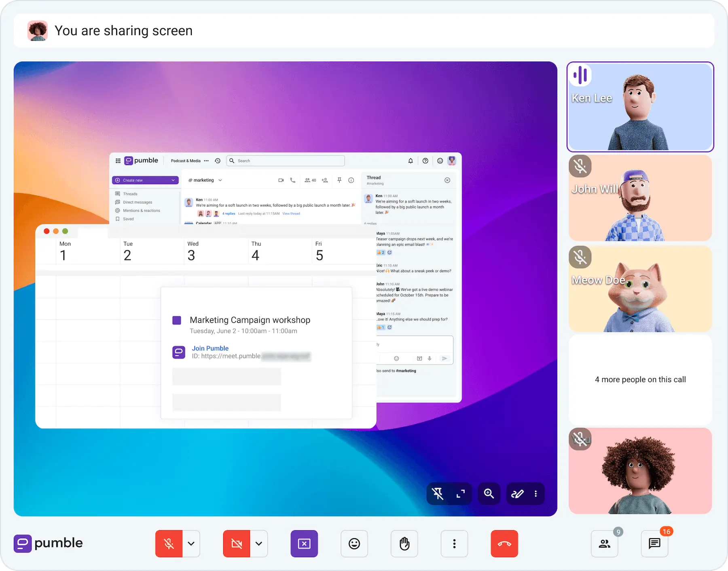Expand the Create new dropdown
The height and width of the screenshot is (571, 728).
pyautogui.click(x=173, y=180)
